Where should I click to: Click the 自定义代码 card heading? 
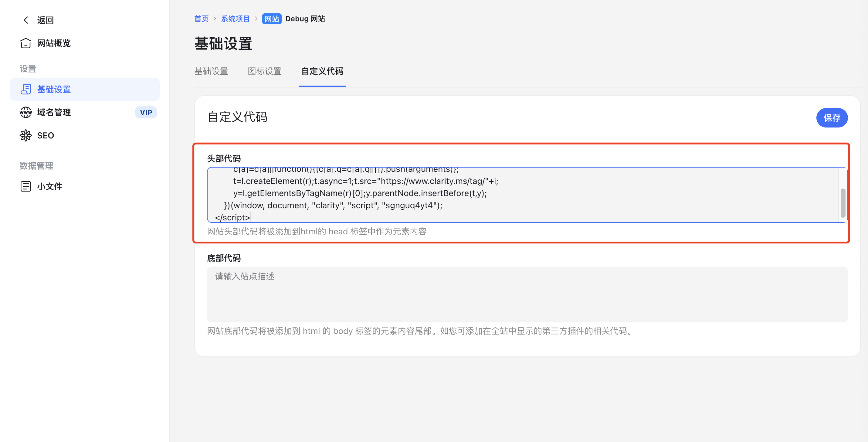click(x=237, y=117)
